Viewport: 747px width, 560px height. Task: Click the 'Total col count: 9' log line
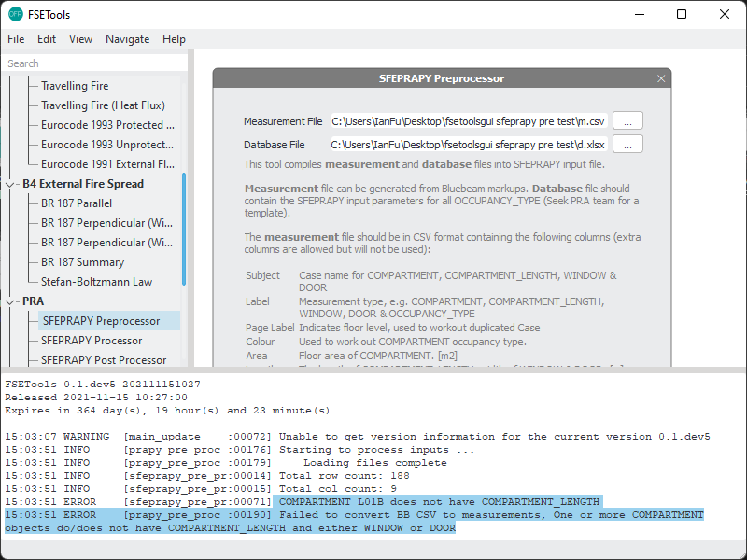201,488
